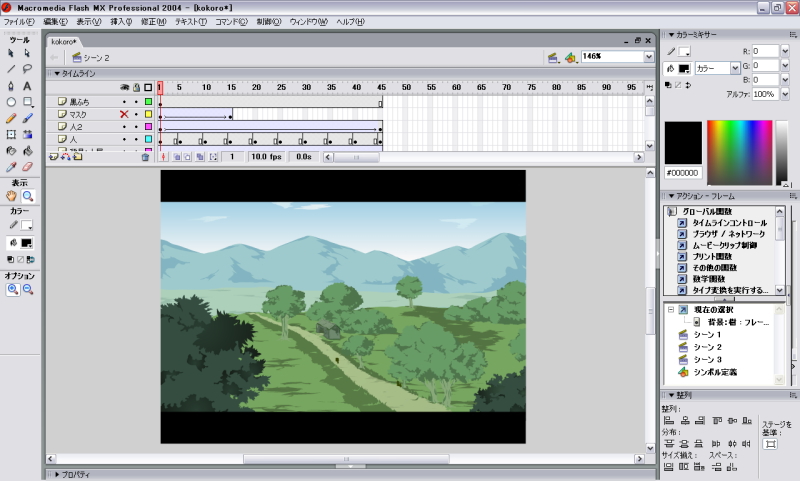Select the Ink Bottle tool
This screenshot has width=800, height=481.
11,151
